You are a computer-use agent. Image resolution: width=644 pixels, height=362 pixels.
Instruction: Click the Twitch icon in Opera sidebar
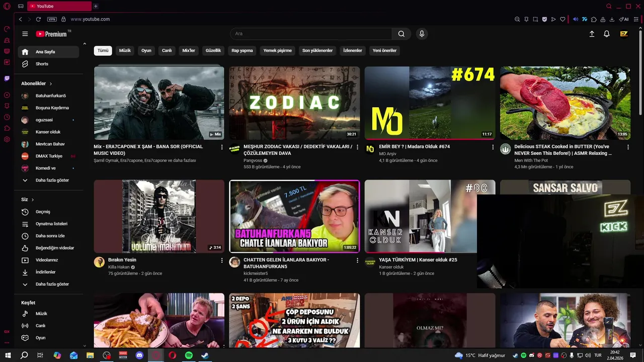point(7,78)
